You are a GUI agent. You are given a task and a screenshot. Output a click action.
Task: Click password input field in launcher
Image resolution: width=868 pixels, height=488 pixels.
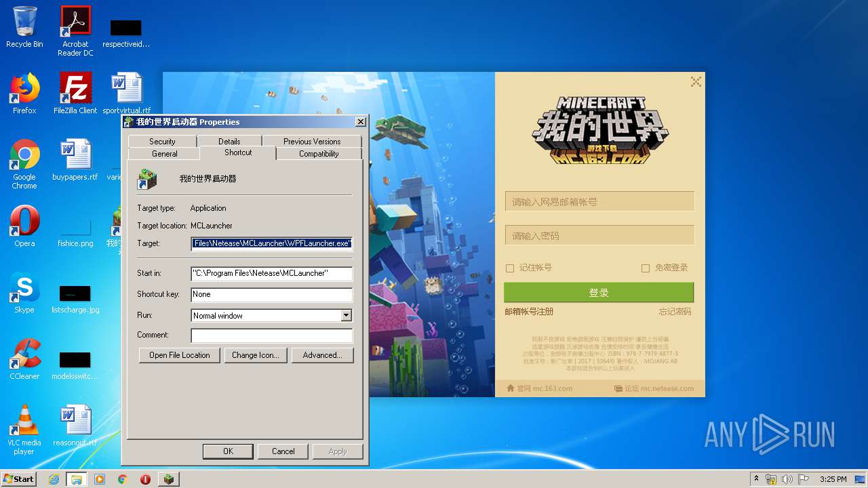[599, 235]
